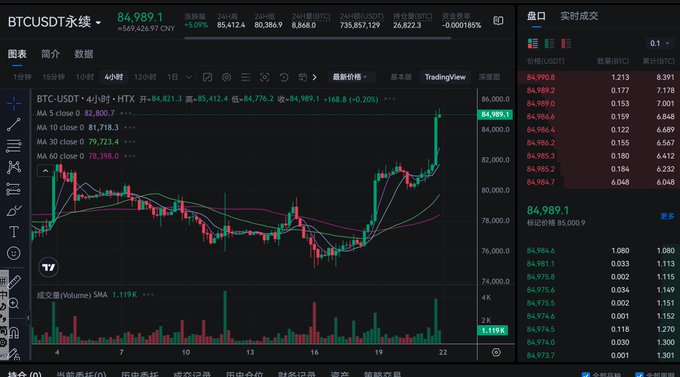Viewport: 680px width, 377px height.
Task: Open MA 5 indicator more options
Action: click(x=126, y=113)
